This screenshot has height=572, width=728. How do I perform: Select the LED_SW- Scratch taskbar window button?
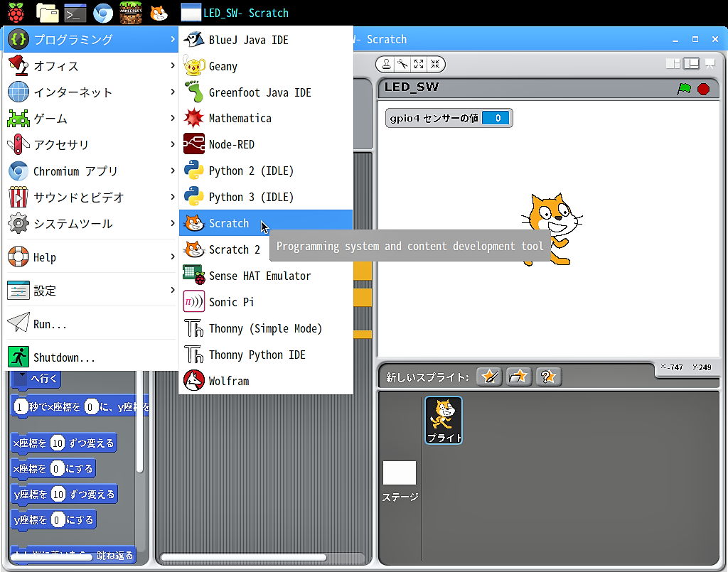coord(235,13)
